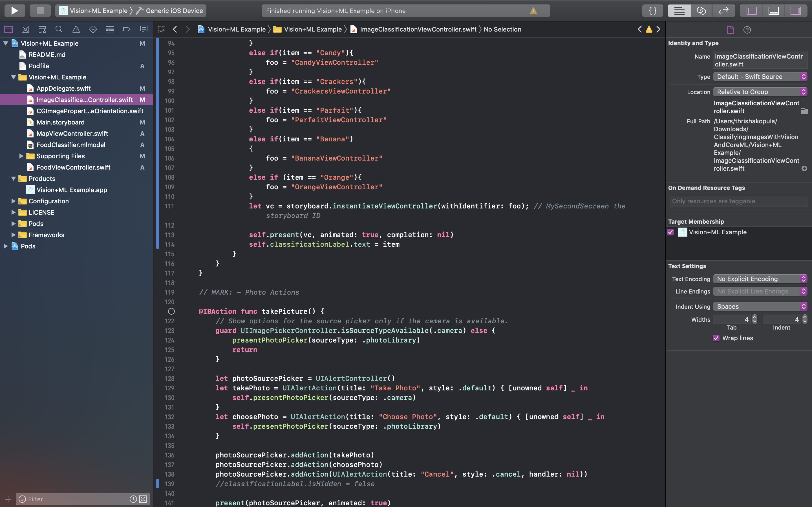This screenshot has height=507, width=812.
Task: Open the Source Control navigator icon
Action: pyautogui.click(x=25, y=30)
